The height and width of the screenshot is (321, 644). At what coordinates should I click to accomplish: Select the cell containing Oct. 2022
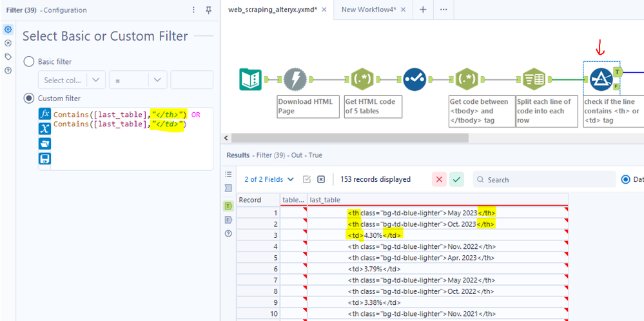pyautogui.click(x=438, y=291)
